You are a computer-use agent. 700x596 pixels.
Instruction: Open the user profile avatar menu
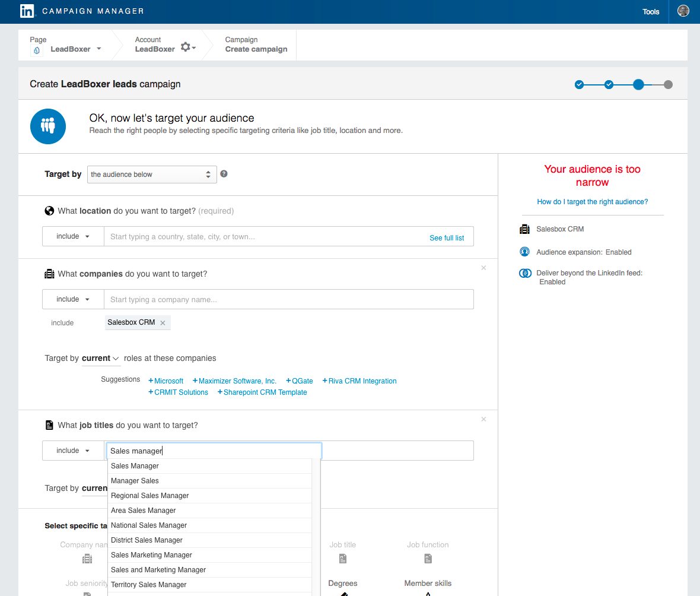click(683, 11)
